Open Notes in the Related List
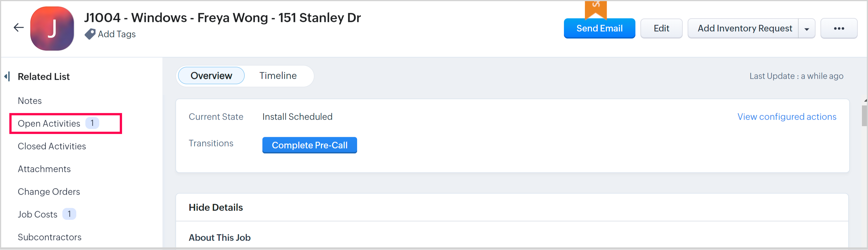This screenshot has width=868, height=250. [x=30, y=101]
